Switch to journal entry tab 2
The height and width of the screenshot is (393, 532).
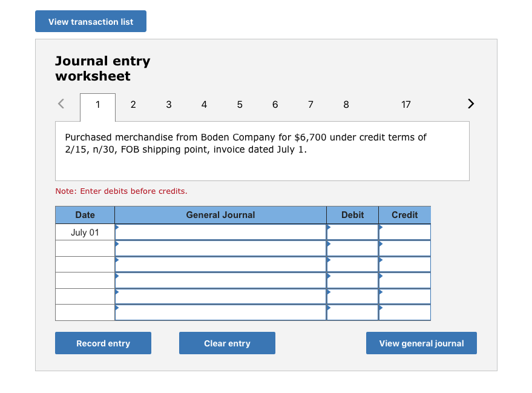click(133, 105)
